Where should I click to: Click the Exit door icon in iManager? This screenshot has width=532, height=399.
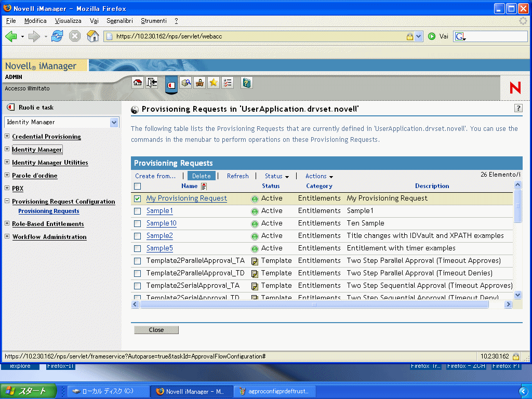coord(152,83)
